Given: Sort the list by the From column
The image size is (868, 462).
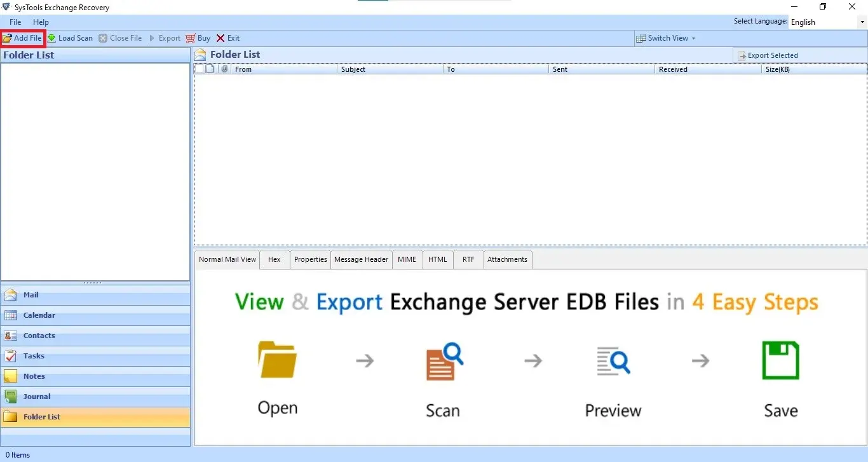Looking at the screenshot, I should [x=284, y=69].
